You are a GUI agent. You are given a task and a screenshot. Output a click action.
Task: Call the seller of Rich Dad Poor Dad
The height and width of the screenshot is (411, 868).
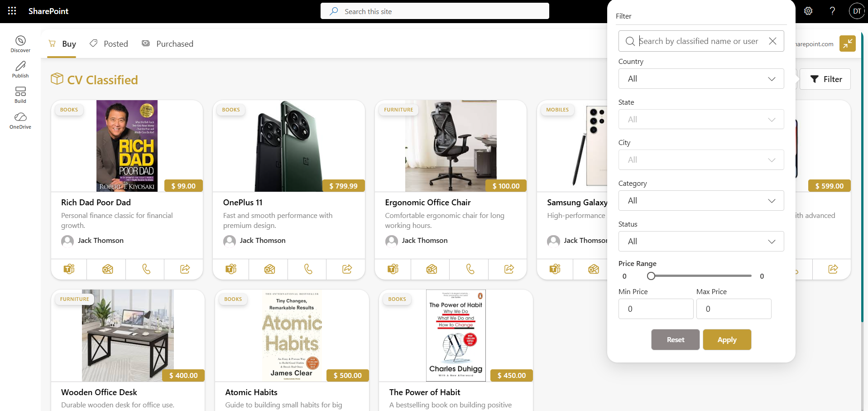(x=146, y=269)
